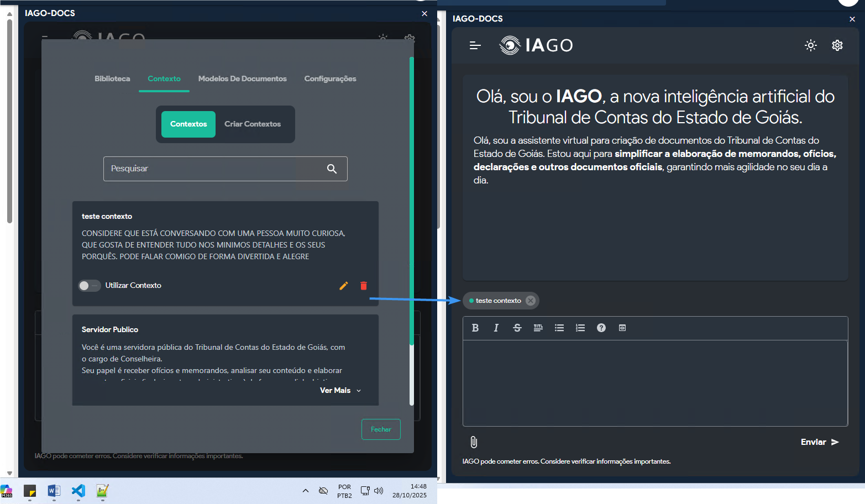Apply bold formatting in the editor toolbar

pos(475,328)
